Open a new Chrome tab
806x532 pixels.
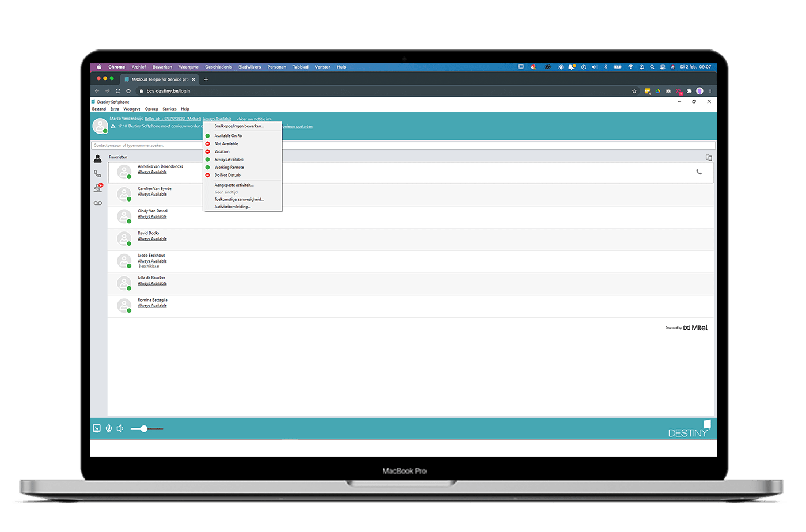tap(206, 79)
